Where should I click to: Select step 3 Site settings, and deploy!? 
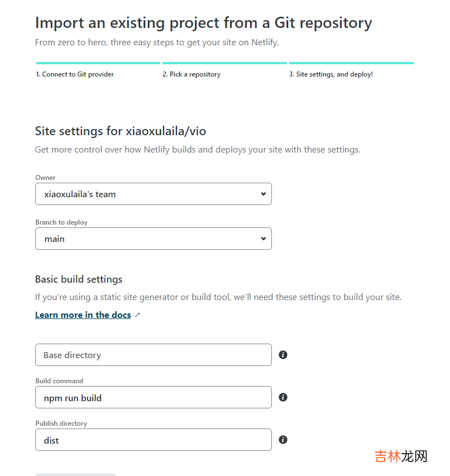331,74
